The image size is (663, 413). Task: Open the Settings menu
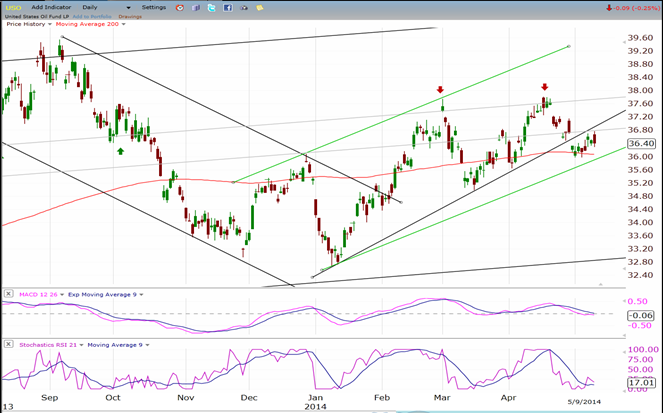154,7
